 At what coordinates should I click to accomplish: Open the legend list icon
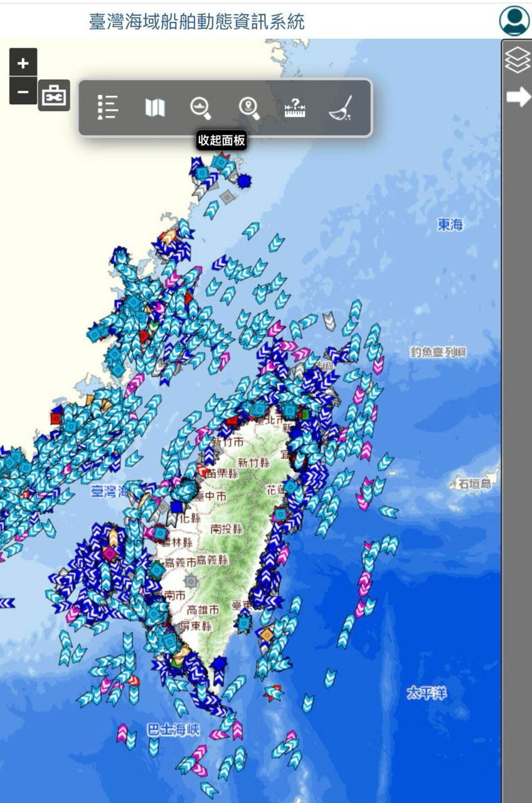108,107
